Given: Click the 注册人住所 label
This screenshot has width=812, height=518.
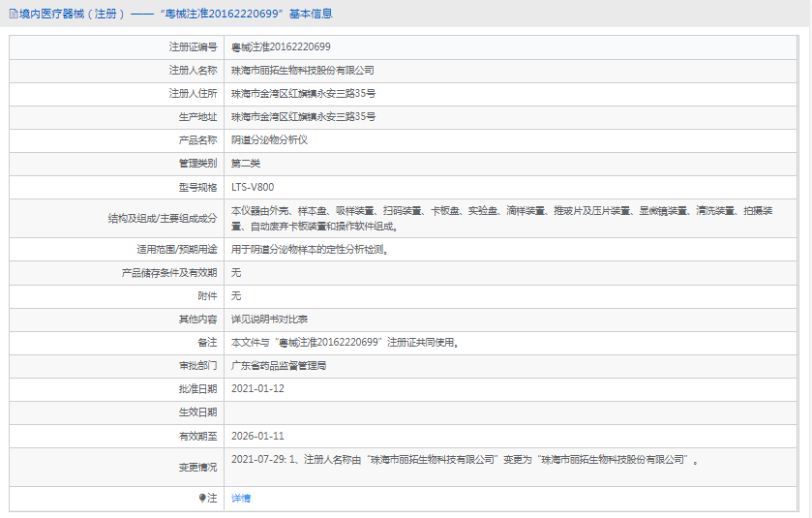Looking at the screenshot, I should 193,94.
